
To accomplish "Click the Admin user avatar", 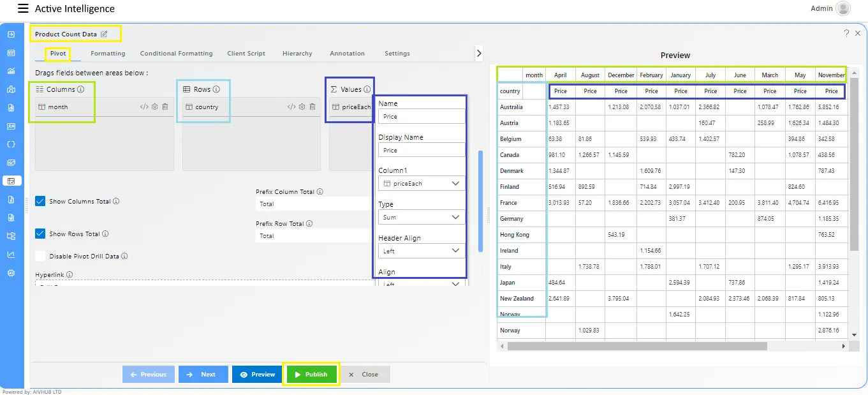I will click(x=843, y=8).
